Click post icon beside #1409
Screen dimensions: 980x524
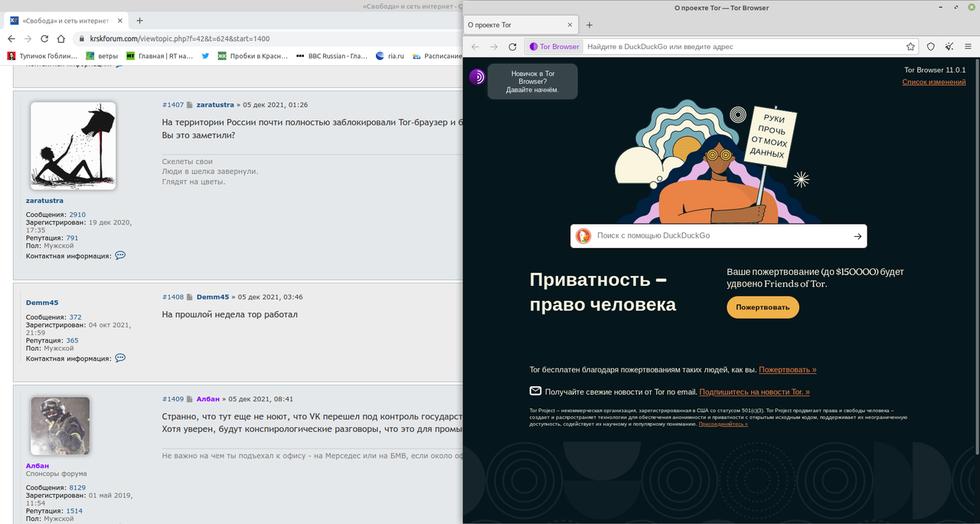coord(190,399)
